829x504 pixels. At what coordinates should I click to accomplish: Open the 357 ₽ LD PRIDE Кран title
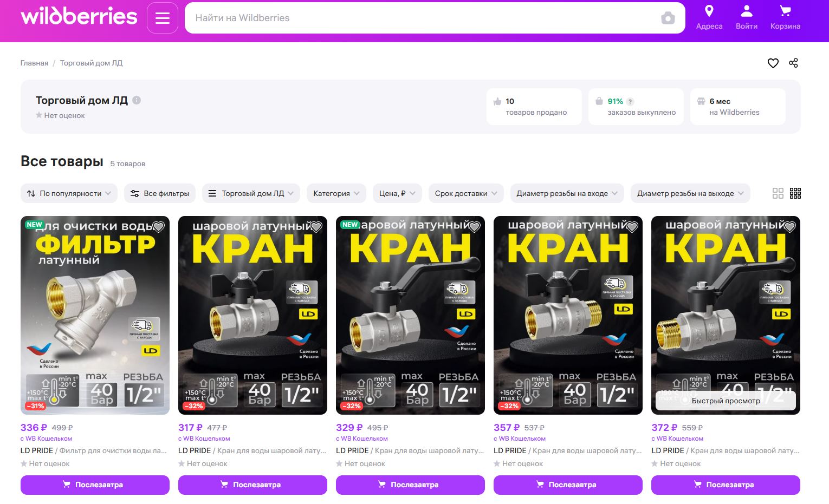(x=568, y=450)
